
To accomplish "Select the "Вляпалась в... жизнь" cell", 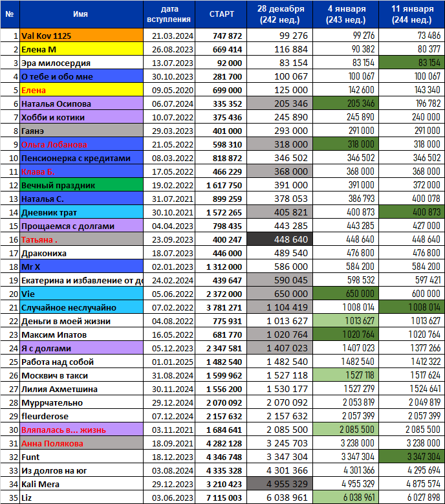I will (81, 430).
